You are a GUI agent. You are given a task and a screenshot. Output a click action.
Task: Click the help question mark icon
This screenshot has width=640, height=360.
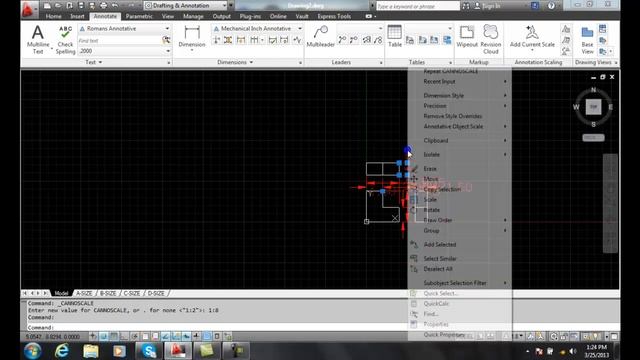(551, 6)
